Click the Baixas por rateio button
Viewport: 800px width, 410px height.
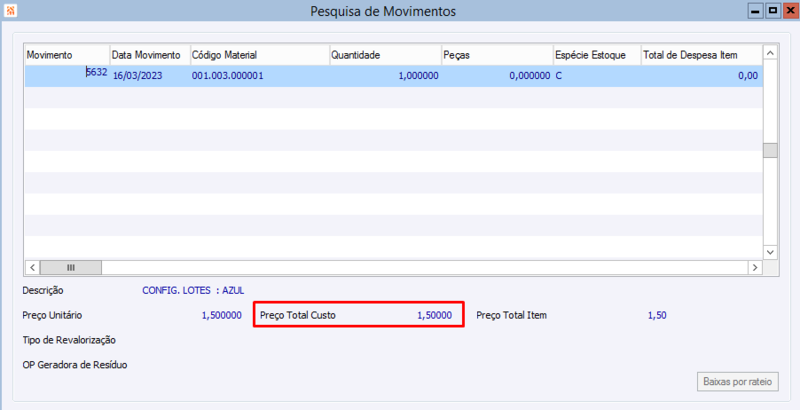click(x=738, y=381)
